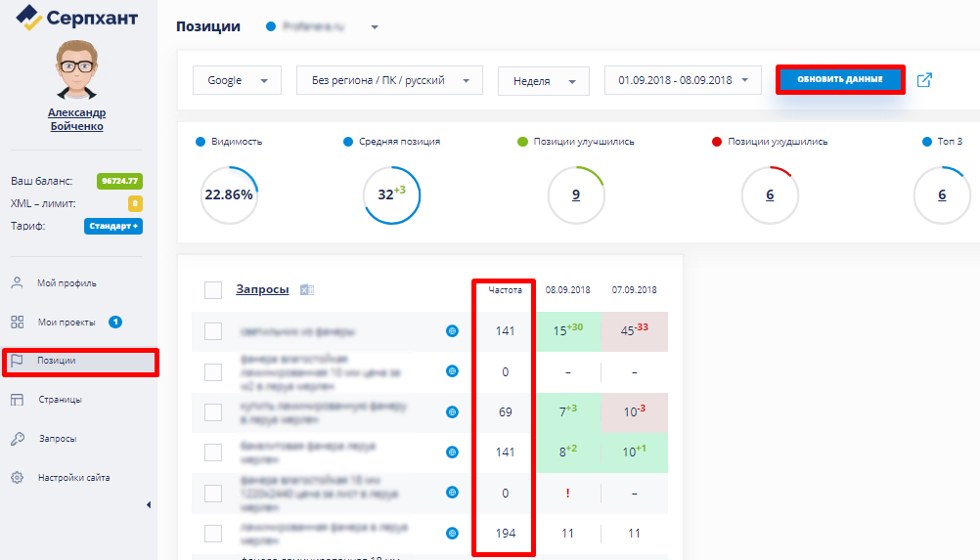
Task: Click the Excel export icon next to Запросы
Action: tap(306, 290)
